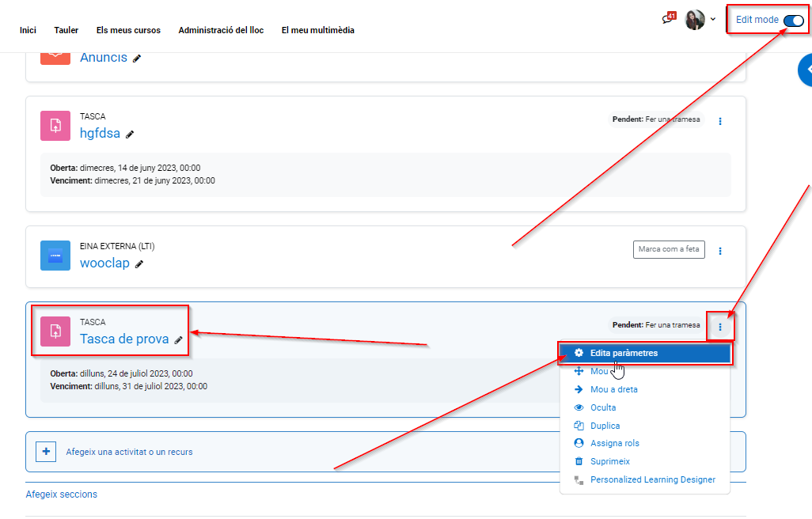
Task: Click Marca com a feta completion toggle
Action: 669,250
